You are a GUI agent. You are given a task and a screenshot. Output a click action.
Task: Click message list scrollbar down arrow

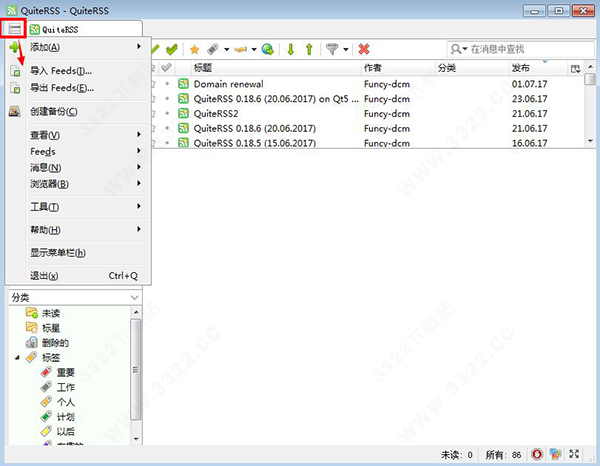pyautogui.click(x=590, y=142)
